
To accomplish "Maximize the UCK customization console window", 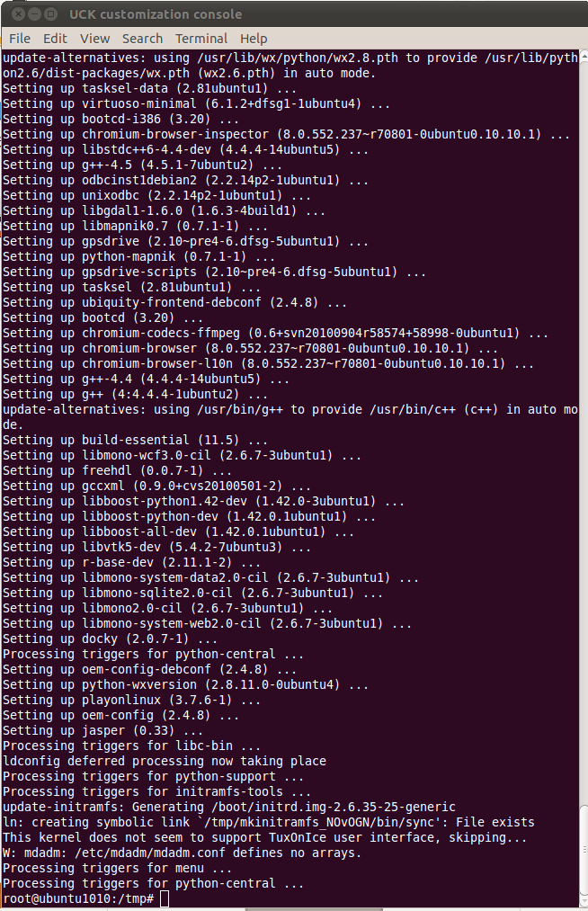I will [x=51, y=14].
